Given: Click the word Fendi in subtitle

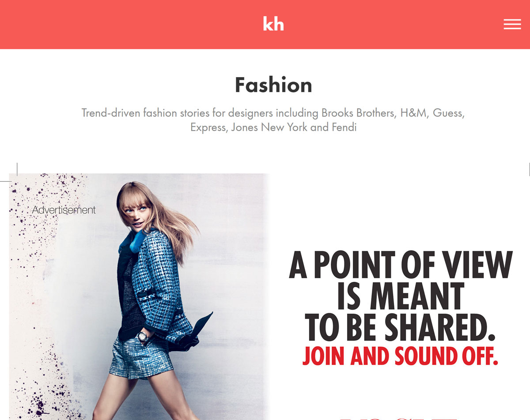Looking at the screenshot, I should click(344, 127).
